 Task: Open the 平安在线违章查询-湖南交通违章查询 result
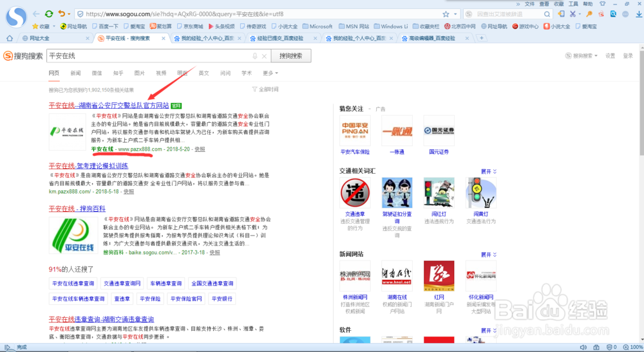coord(102,319)
